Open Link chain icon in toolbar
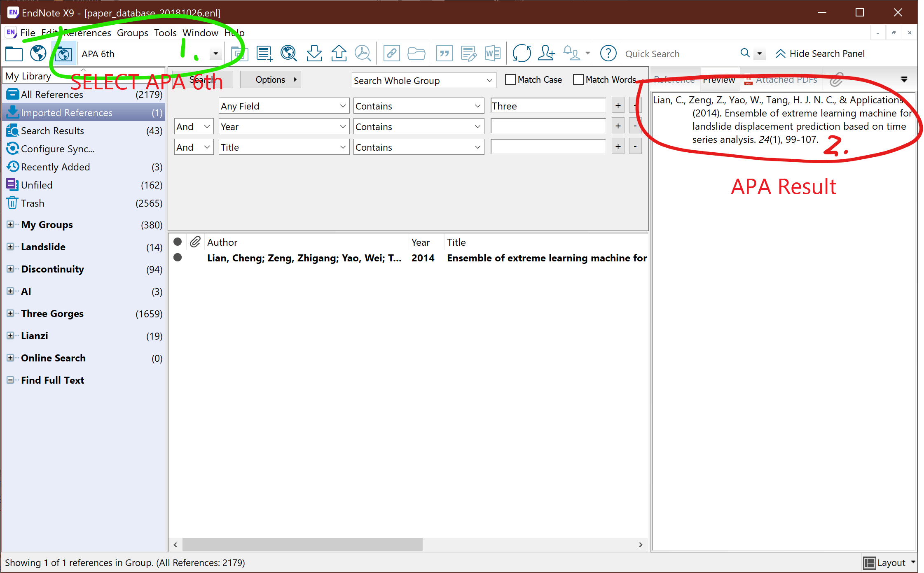Viewport: 924px width, 573px height. pos(391,54)
